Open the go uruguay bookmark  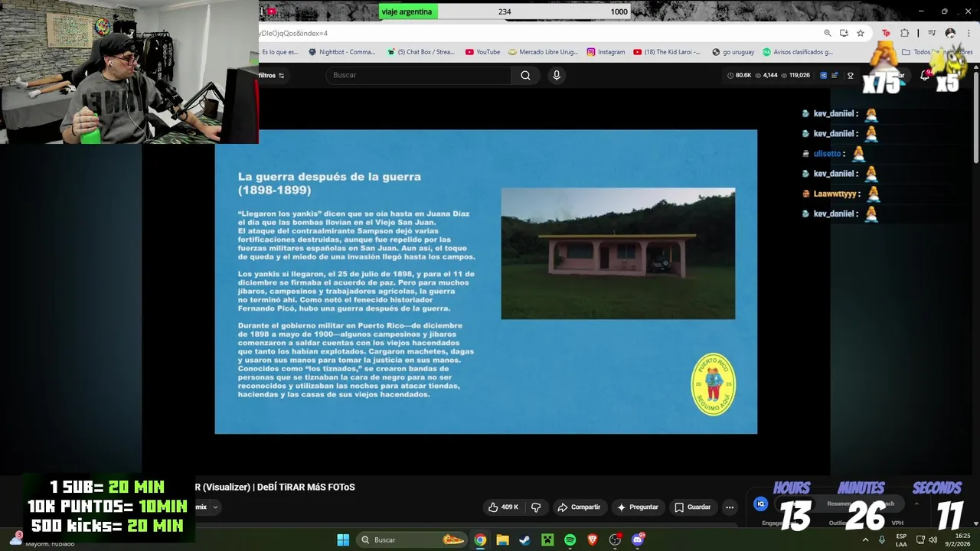point(733,52)
